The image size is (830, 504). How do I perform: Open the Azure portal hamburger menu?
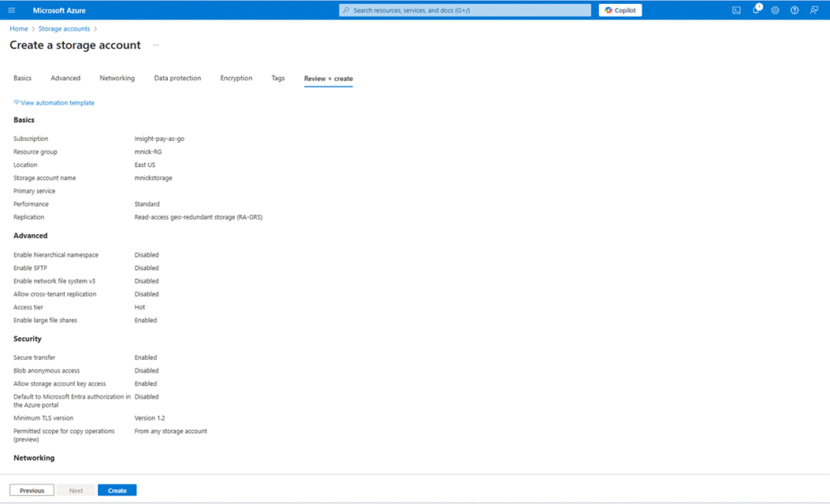(11, 11)
